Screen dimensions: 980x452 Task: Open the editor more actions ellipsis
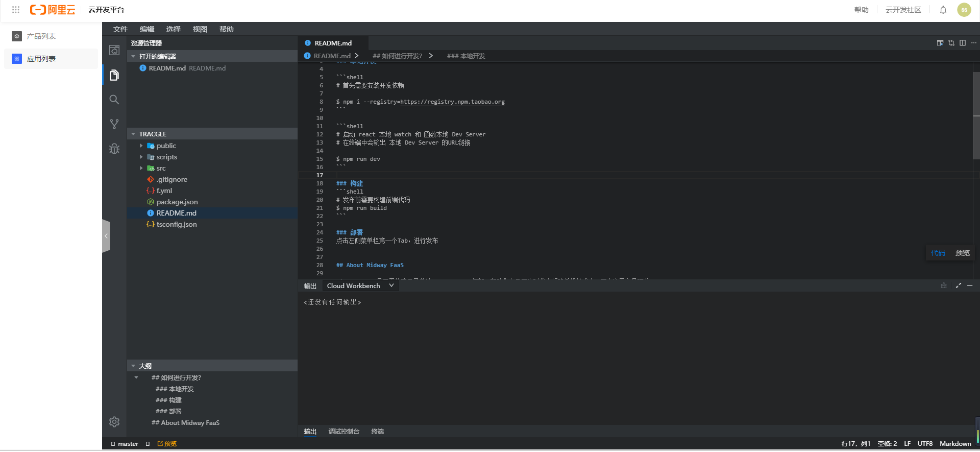[974, 43]
